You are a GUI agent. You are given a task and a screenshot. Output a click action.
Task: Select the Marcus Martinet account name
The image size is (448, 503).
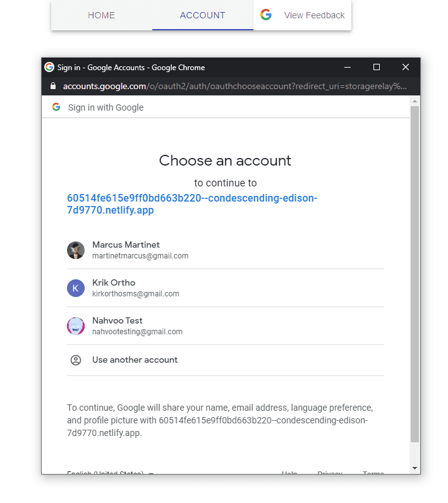click(x=126, y=245)
